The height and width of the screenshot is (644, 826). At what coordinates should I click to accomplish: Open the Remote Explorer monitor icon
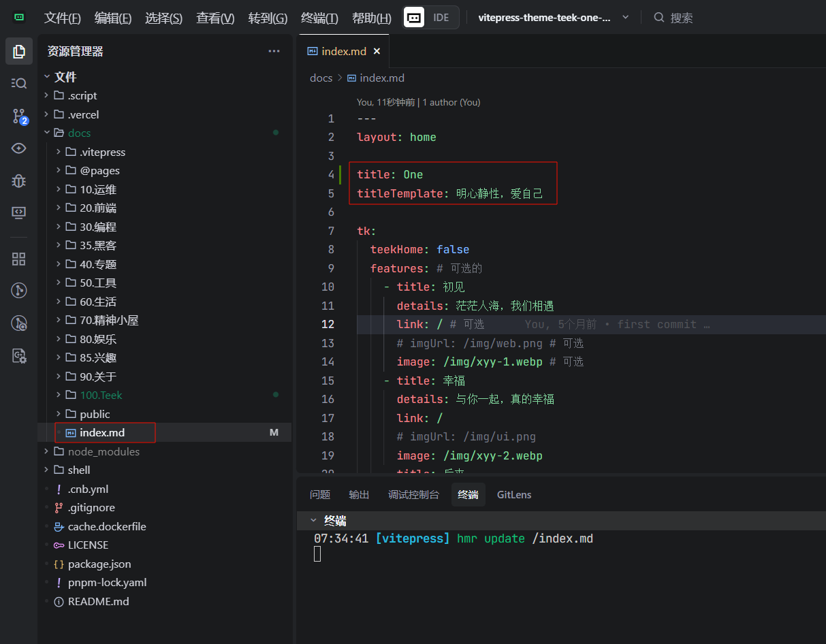19,213
